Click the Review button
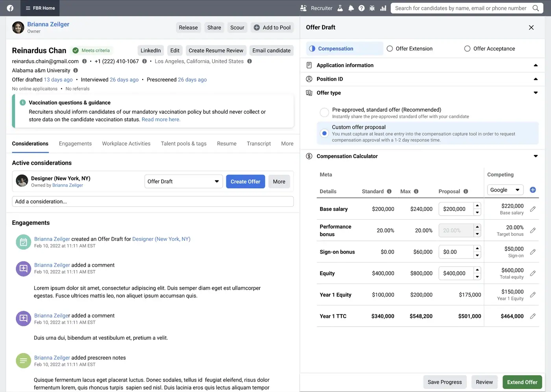 point(484,382)
